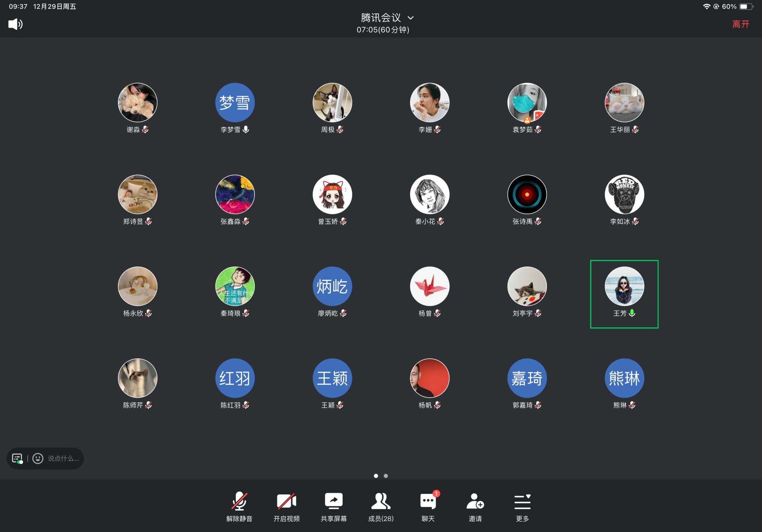
Task: Click the 腾讯会议 title to expand details
Action: coord(381,18)
